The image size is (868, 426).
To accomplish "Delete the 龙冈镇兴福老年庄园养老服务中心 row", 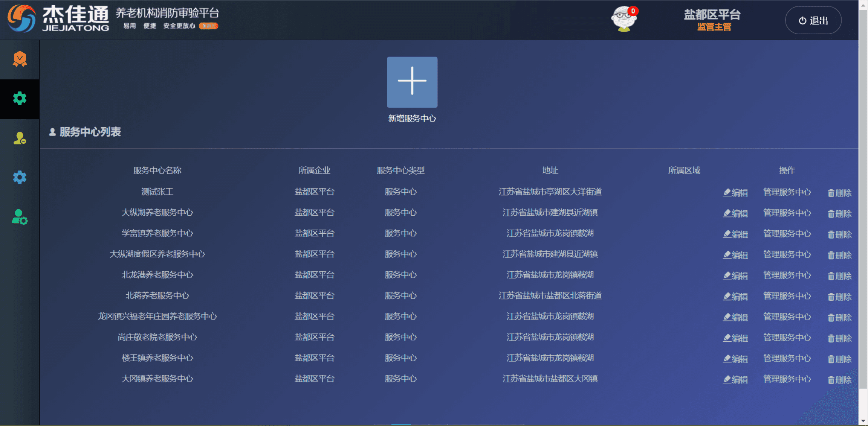I will pyautogui.click(x=839, y=318).
